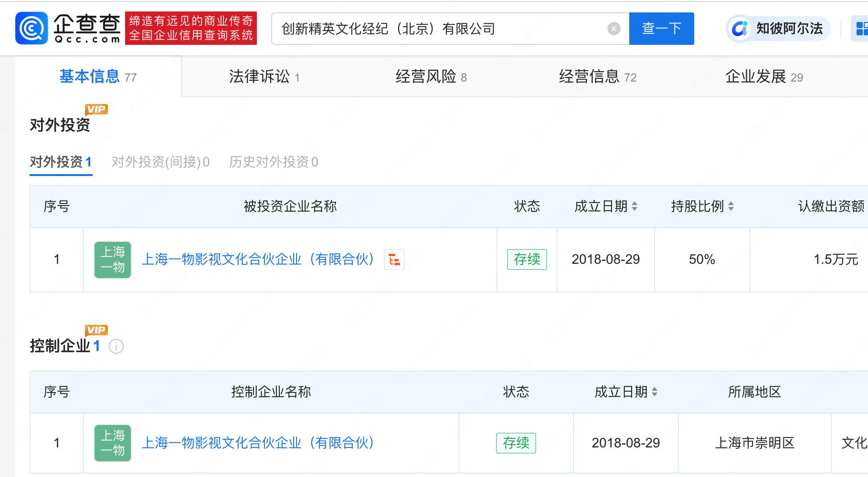
Task: Show the 历史对外投资 sub-tab
Action: click(x=274, y=162)
